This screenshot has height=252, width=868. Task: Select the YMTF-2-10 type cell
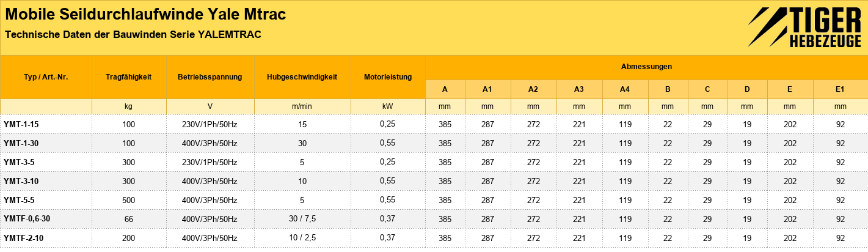pos(46,238)
